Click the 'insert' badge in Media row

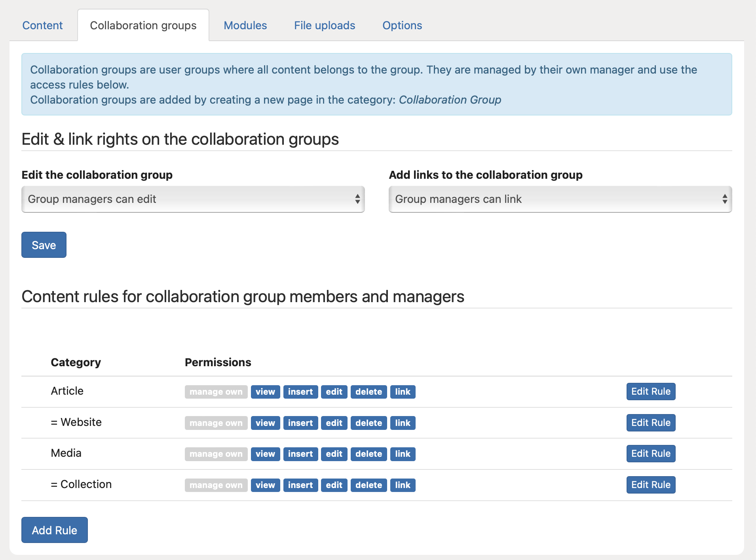pyautogui.click(x=300, y=454)
